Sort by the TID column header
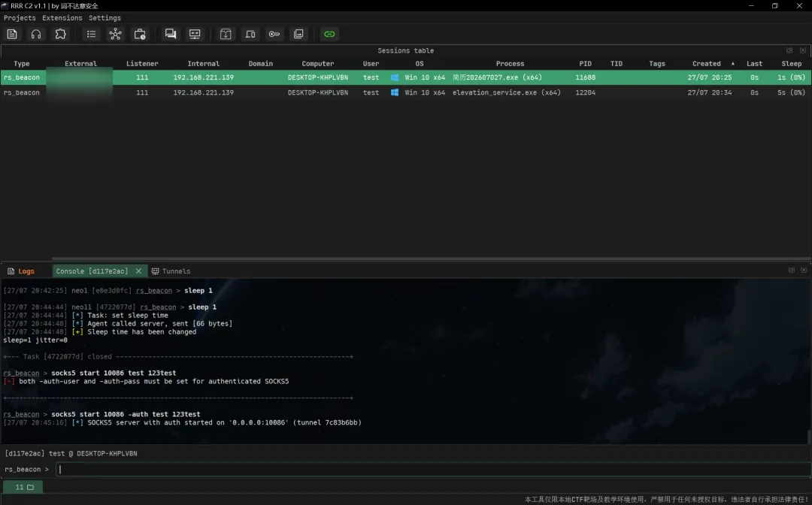The width and height of the screenshot is (812, 505). click(617, 64)
